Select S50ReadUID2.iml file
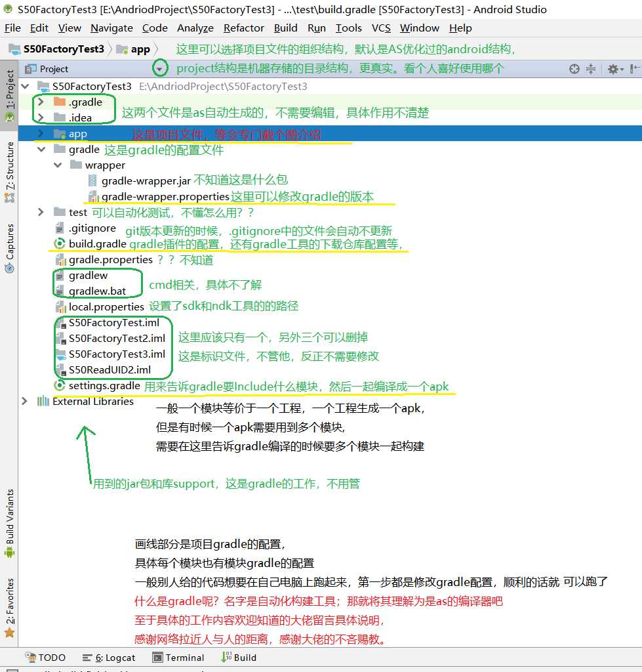This screenshot has height=672, width=642. tap(110, 369)
